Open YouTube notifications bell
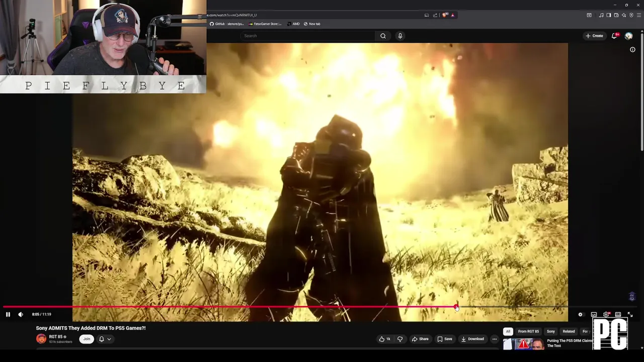 (614, 36)
